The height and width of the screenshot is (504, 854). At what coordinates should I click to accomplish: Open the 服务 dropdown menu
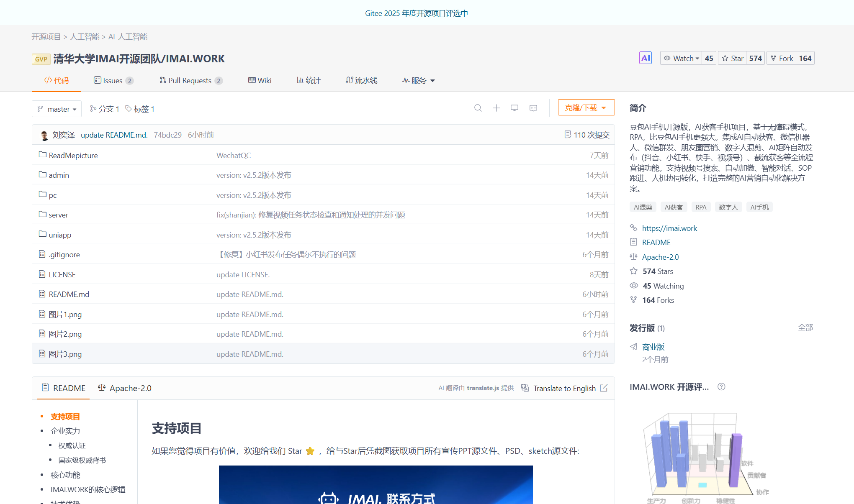(418, 80)
